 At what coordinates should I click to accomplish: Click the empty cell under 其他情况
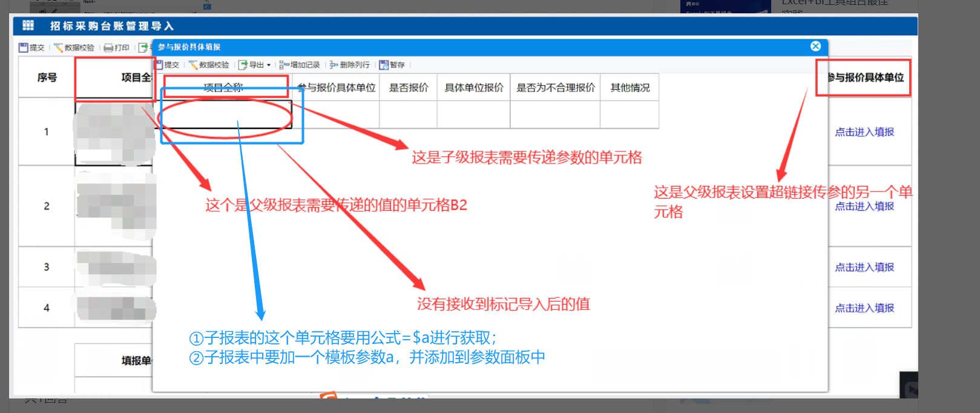(630, 114)
